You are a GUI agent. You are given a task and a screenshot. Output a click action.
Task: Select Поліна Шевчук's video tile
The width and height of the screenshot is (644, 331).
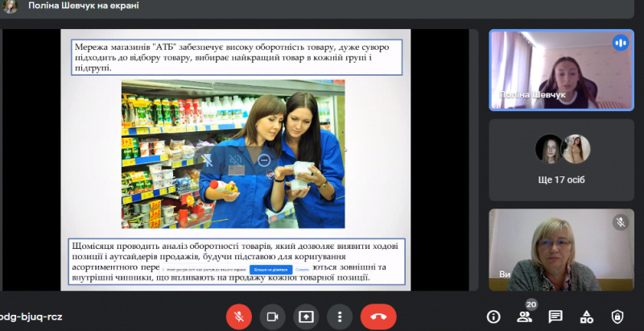pyautogui.click(x=561, y=70)
